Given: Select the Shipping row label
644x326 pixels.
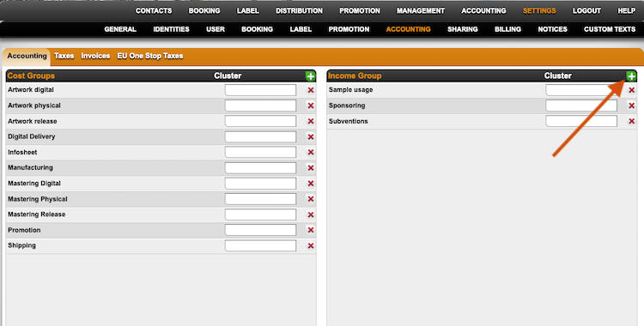Looking at the screenshot, I should click(x=21, y=245).
